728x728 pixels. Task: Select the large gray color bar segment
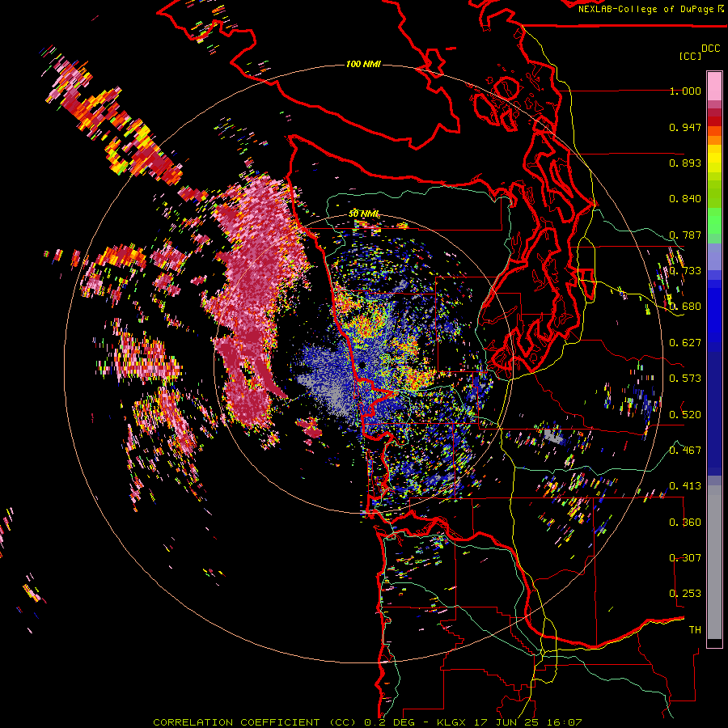tap(714, 562)
